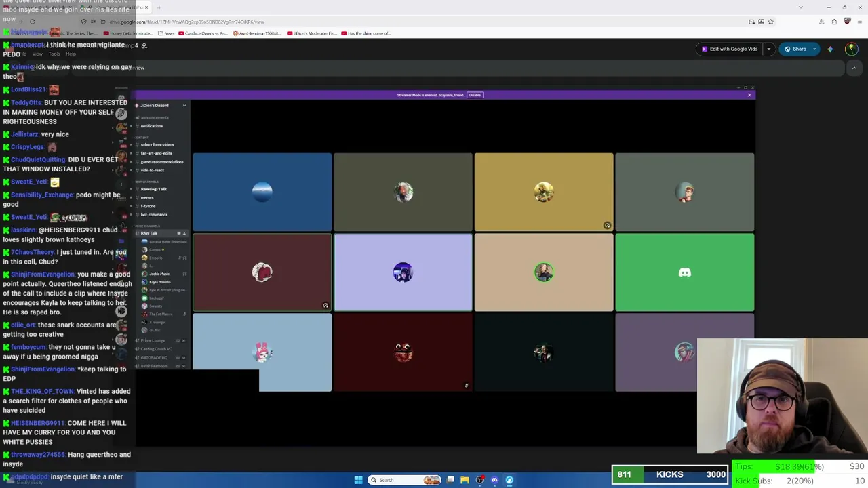Open the Edit with Google Vids dropdown arrow
The width and height of the screenshot is (868, 488).
pos(768,49)
